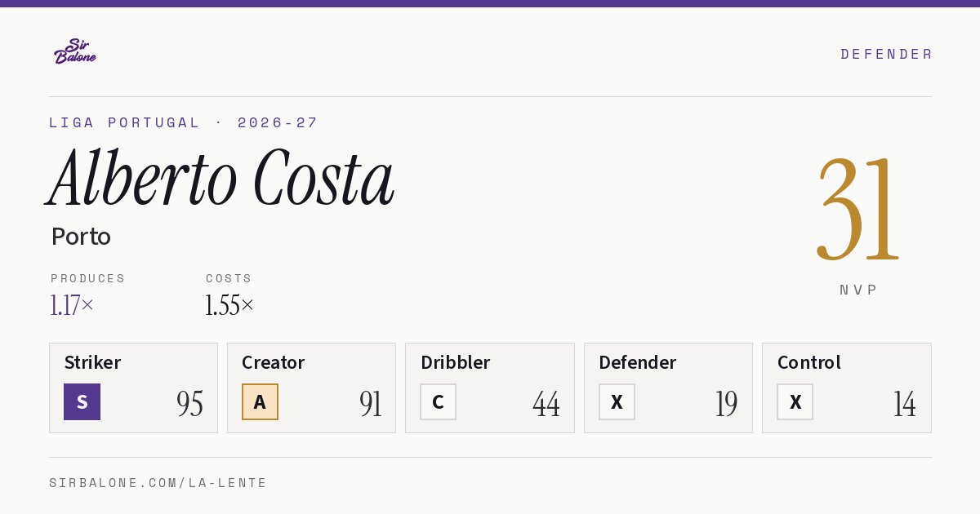Click the NVP label under the score
This screenshot has height=514, width=980.
tap(858, 290)
